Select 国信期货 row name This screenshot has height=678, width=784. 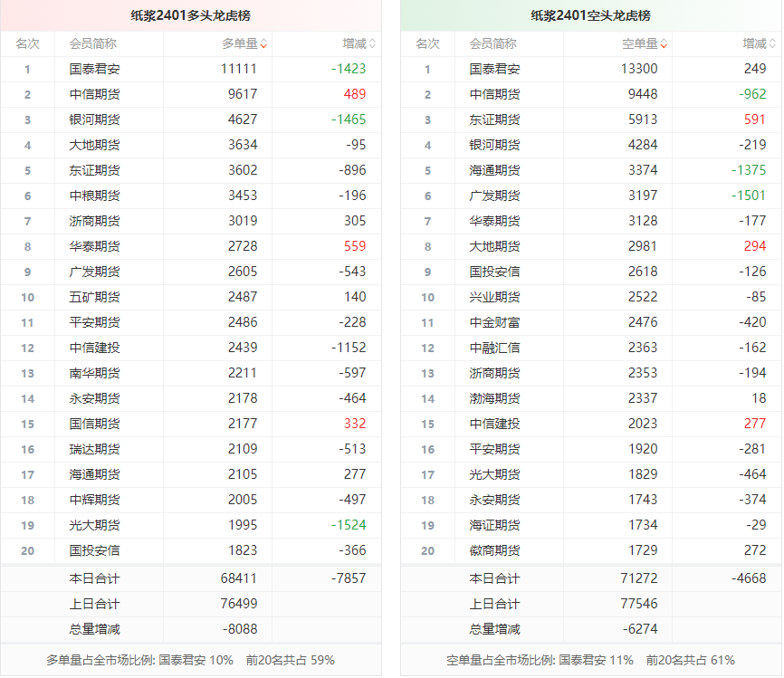pyautogui.click(x=94, y=424)
